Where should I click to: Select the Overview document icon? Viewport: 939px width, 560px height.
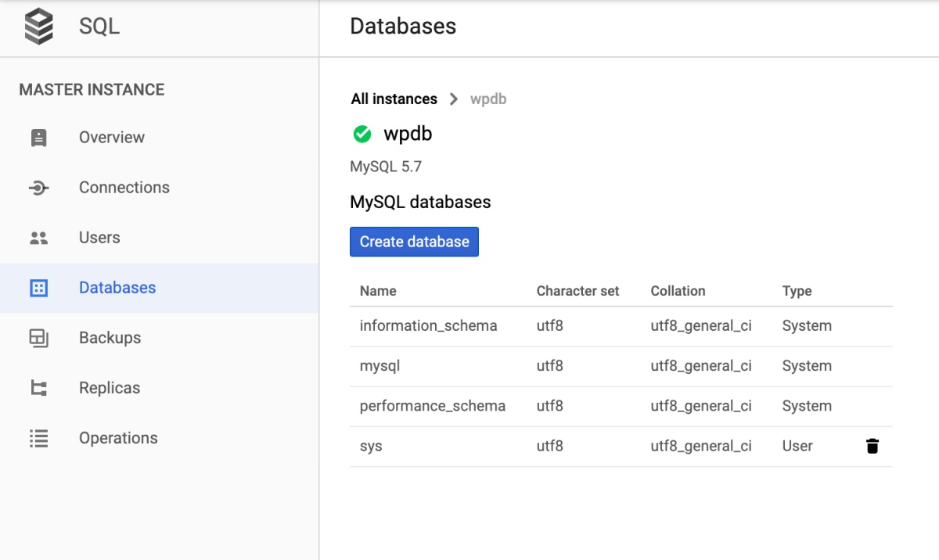38,137
